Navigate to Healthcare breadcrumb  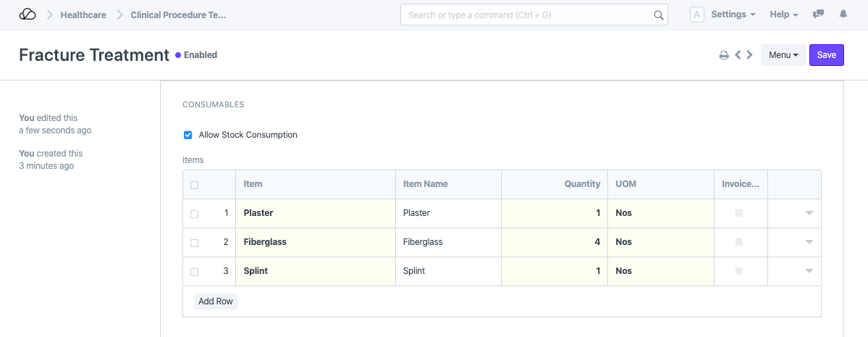click(x=83, y=14)
